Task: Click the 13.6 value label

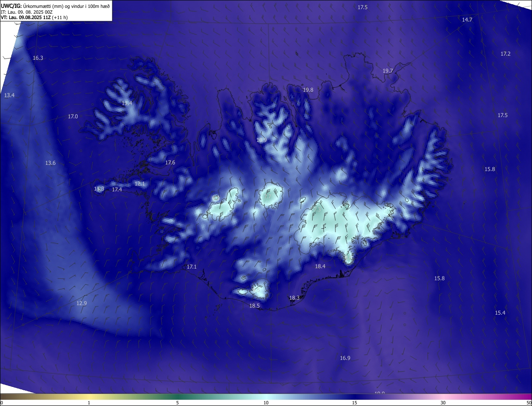Action: (x=50, y=163)
